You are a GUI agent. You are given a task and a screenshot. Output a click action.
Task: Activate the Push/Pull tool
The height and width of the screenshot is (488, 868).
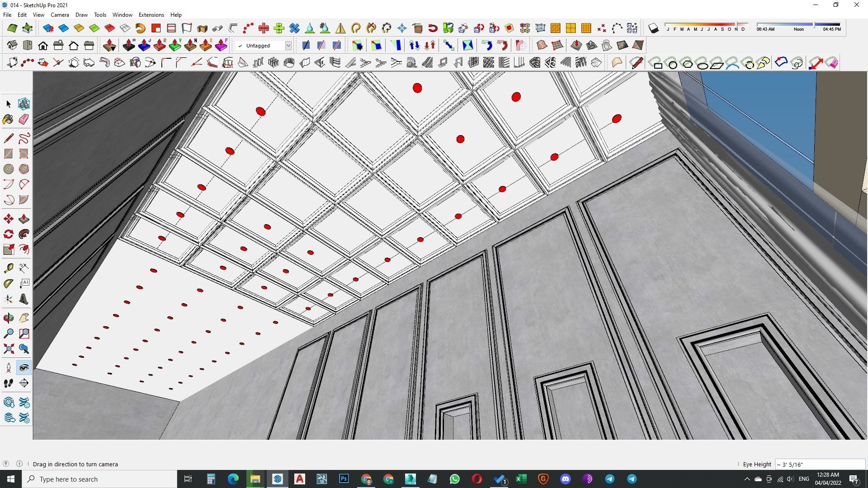[x=24, y=219]
